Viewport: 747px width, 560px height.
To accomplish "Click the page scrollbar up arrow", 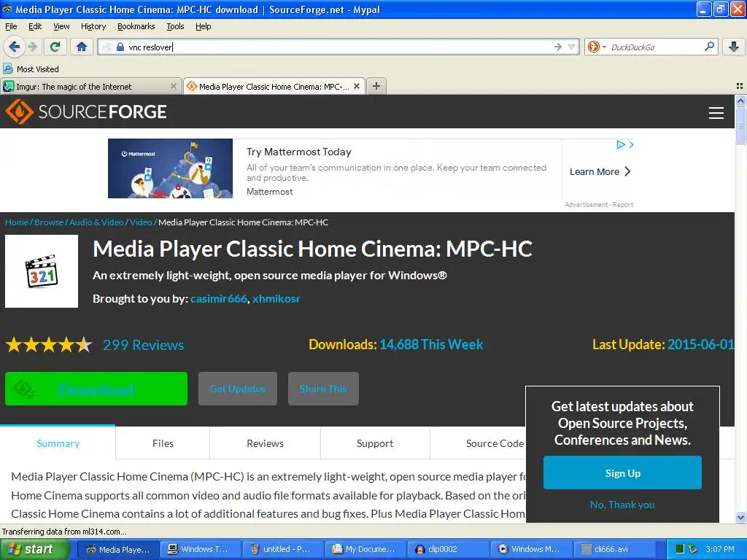I will tap(740, 101).
